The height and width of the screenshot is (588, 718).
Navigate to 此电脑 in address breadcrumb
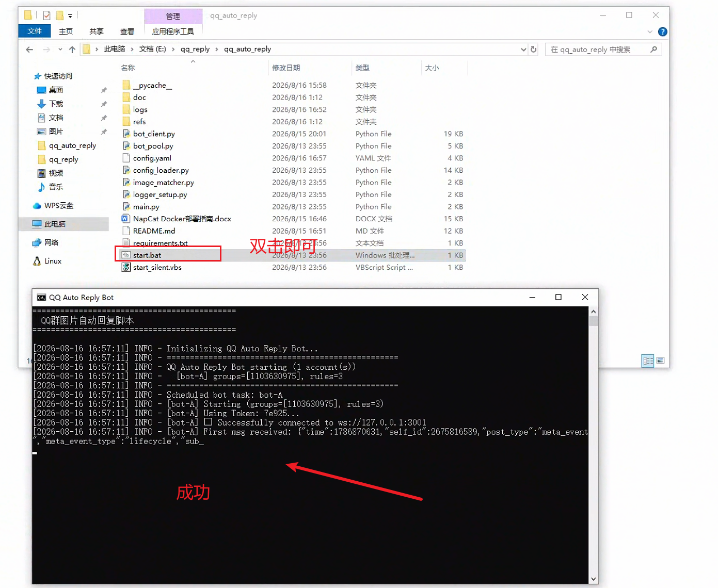coord(115,49)
